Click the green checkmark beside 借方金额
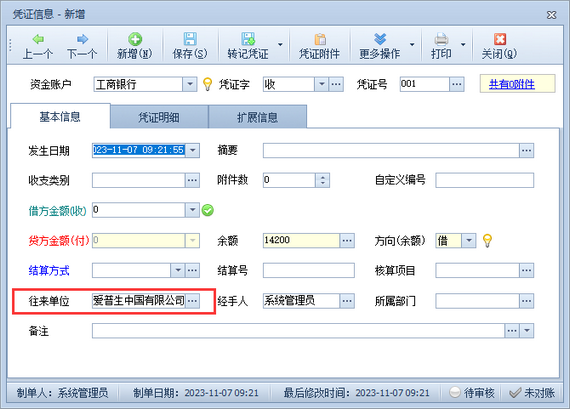 coord(208,210)
